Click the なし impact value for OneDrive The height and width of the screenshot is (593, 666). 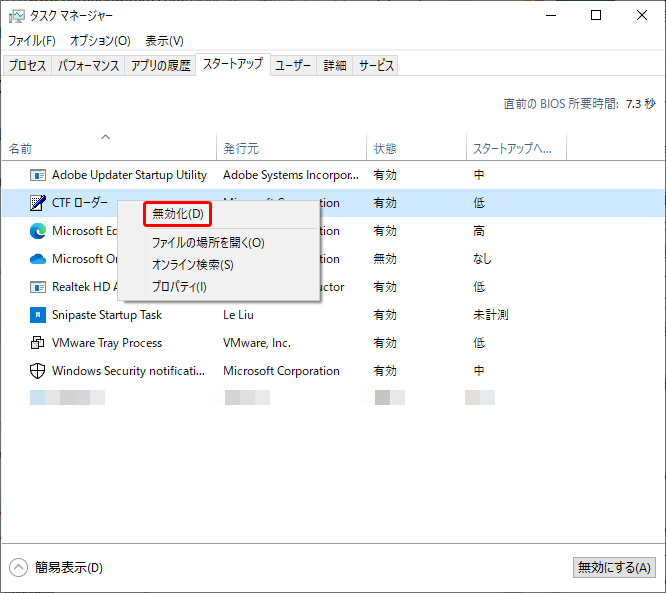click(x=482, y=259)
